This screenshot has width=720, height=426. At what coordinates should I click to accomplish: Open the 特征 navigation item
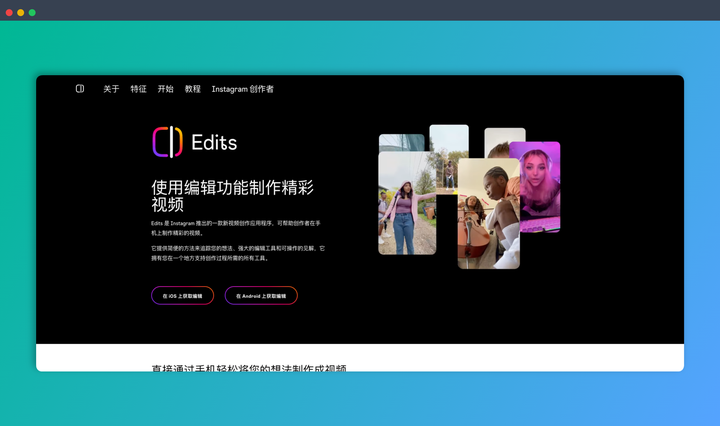(x=138, y=89)
